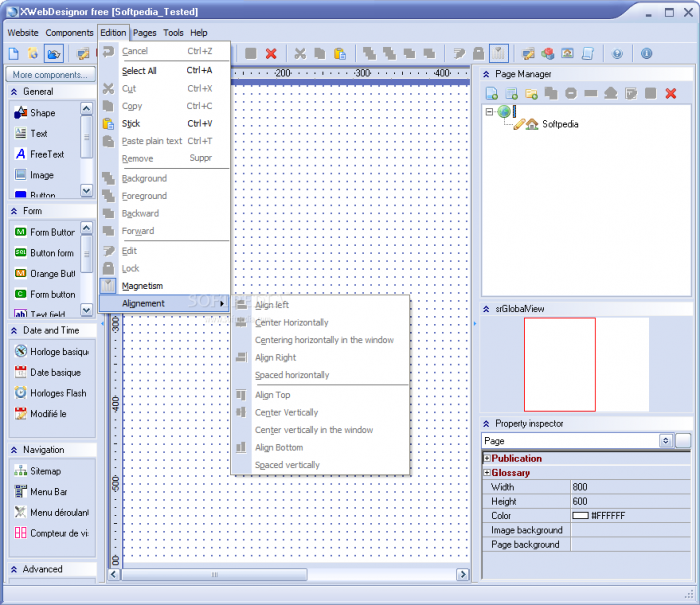Delete page with Page Manager's red X
Viewport: 700px width, 605px height.
(671, 93)
